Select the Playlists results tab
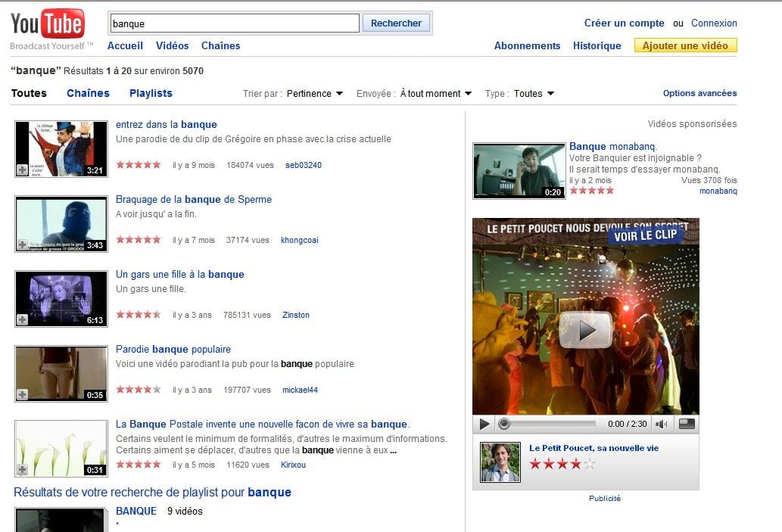This screenshot has height=532, width=782. pyautogui.click(x=151, y=93)
